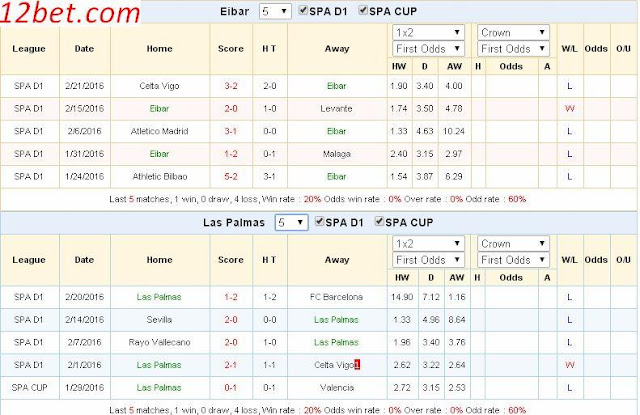Screen dimensions: 640x415
Task: Click Malaga away team link
Action: (337, 154)
